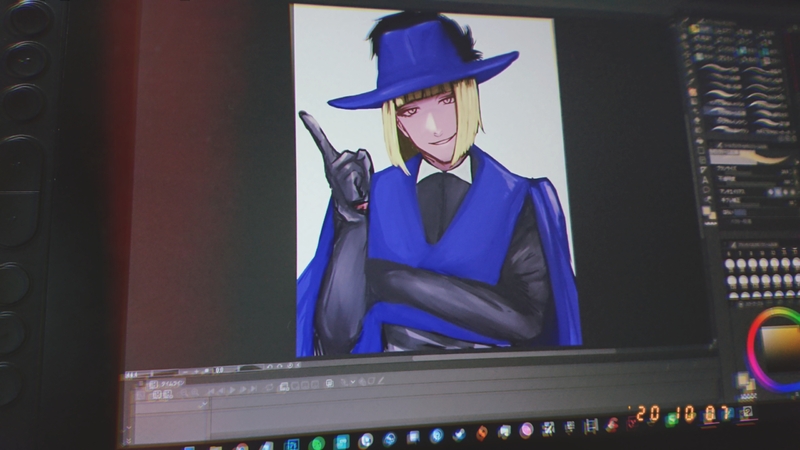Rotate the canvas left
Viewport: 800px width, 450px height.
pos(270,367)
